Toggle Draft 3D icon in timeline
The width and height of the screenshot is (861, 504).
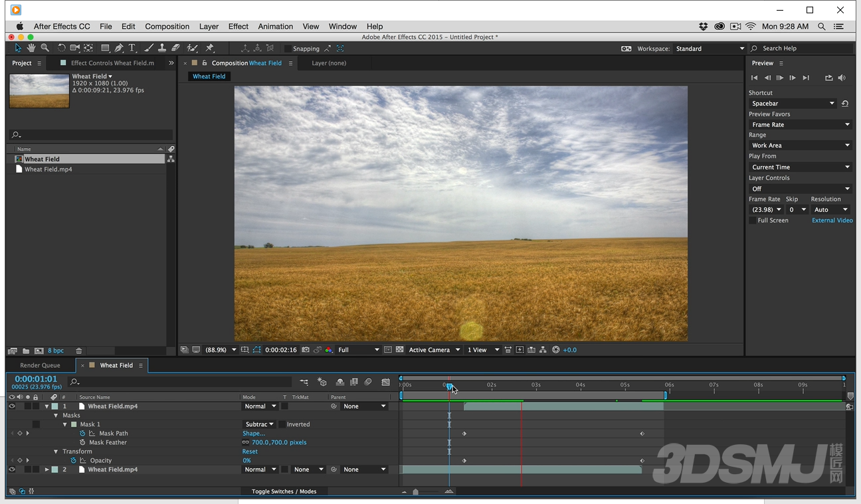tap(322, 382)
